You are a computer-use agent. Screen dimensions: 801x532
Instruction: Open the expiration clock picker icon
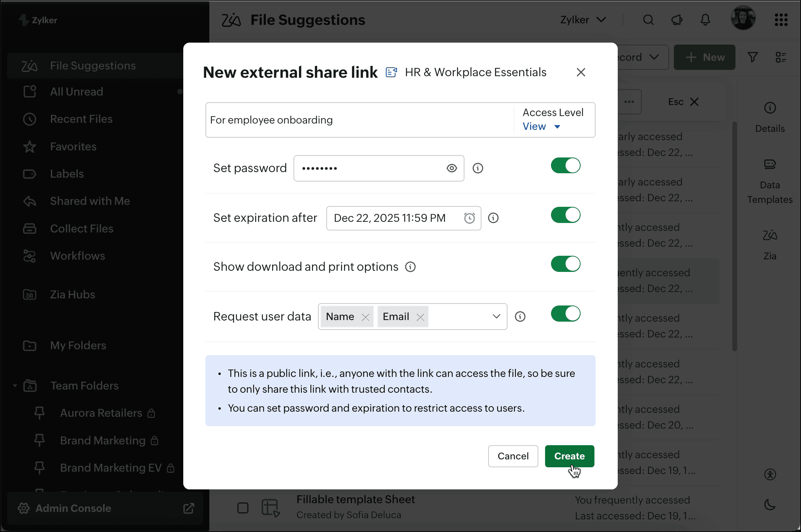pyautogui.click(x=469, y=218)
